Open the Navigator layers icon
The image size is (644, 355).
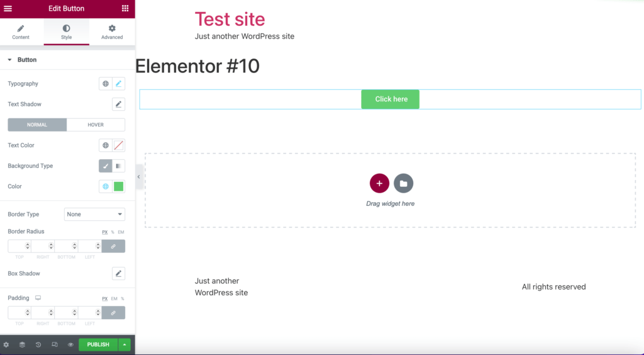click(22, 344)
